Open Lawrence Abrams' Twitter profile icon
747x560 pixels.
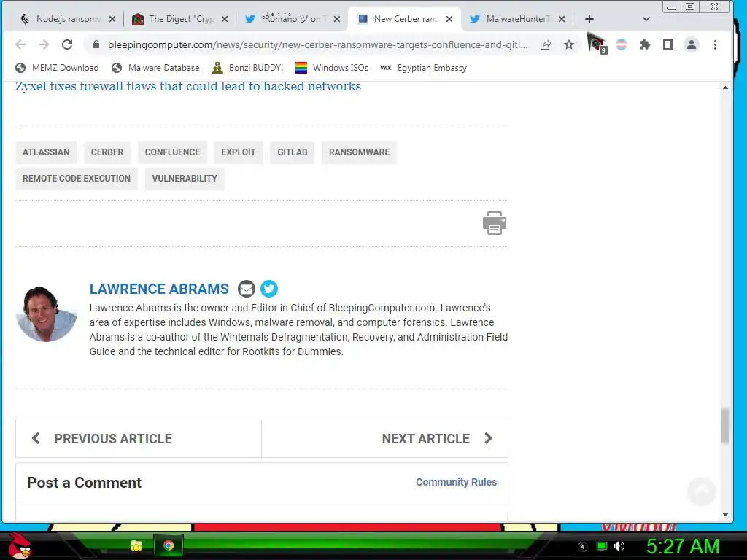pyautogui.click(x=269, y=289)
